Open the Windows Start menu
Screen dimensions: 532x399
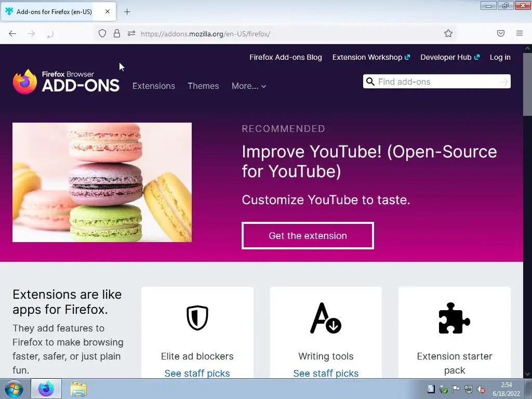point(14,389)
